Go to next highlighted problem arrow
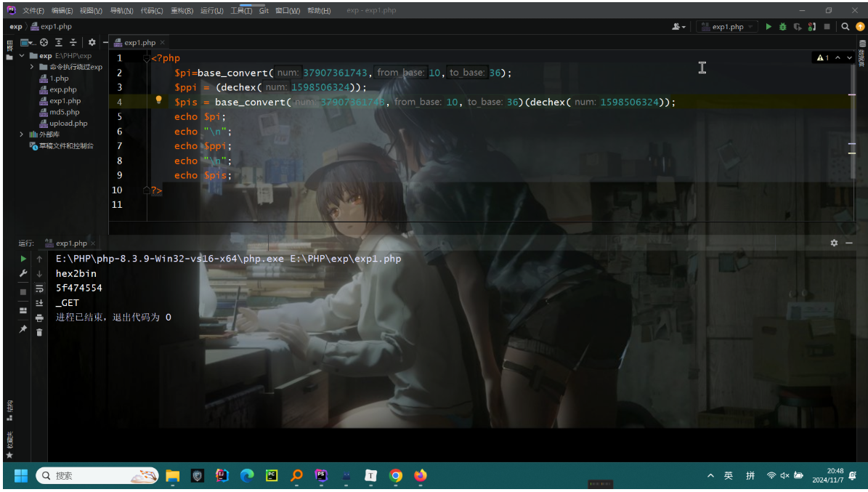868x492 pixels. click(849, 57)
